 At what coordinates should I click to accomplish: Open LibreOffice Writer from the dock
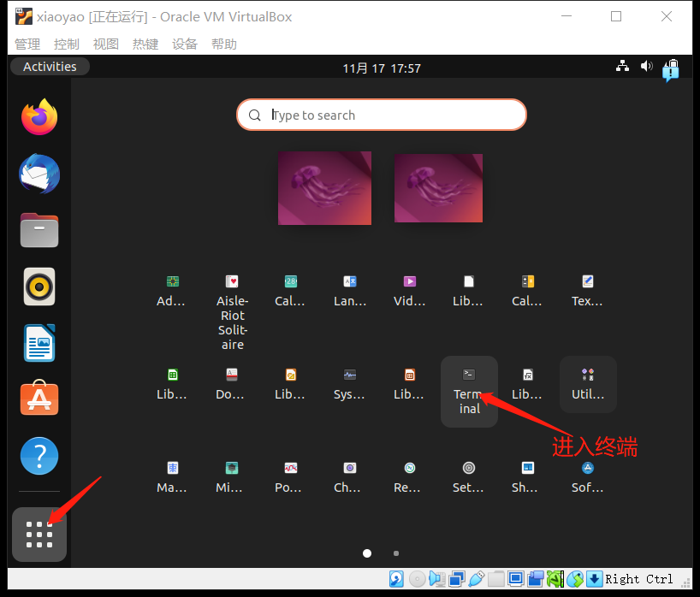tap(39, 343)
